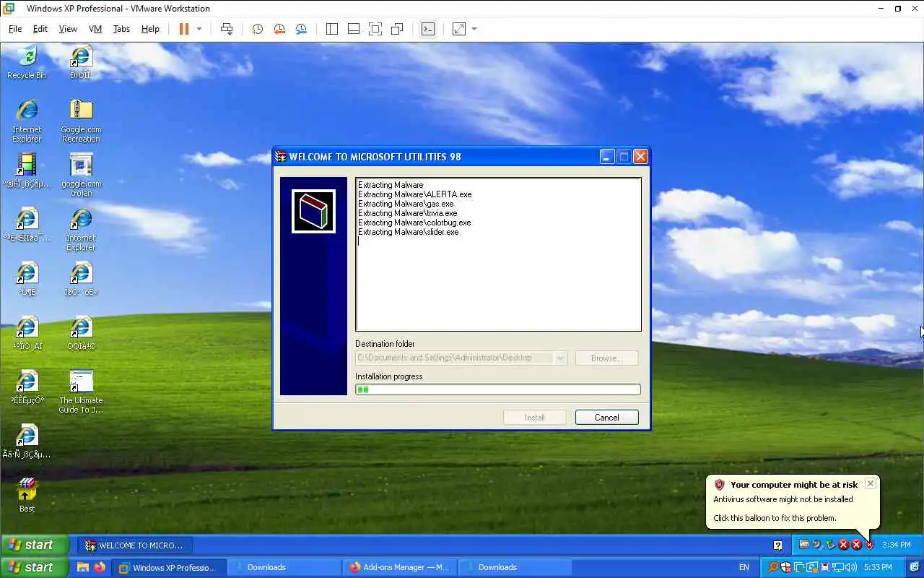Select Internet Explorer icon below Recycle Bin

point(27,121)
